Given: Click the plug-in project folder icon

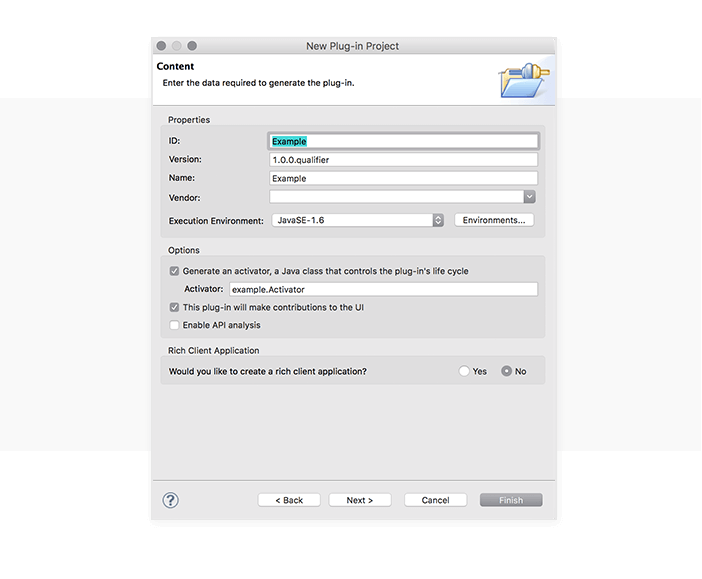Looking at the screenshot, I should pyautogui.click(x=524, y=81).
